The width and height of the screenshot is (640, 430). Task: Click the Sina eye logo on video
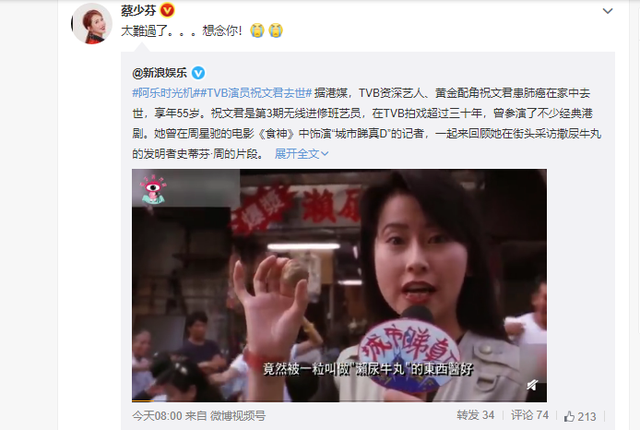pyautogui.click(x=153, y=189)
